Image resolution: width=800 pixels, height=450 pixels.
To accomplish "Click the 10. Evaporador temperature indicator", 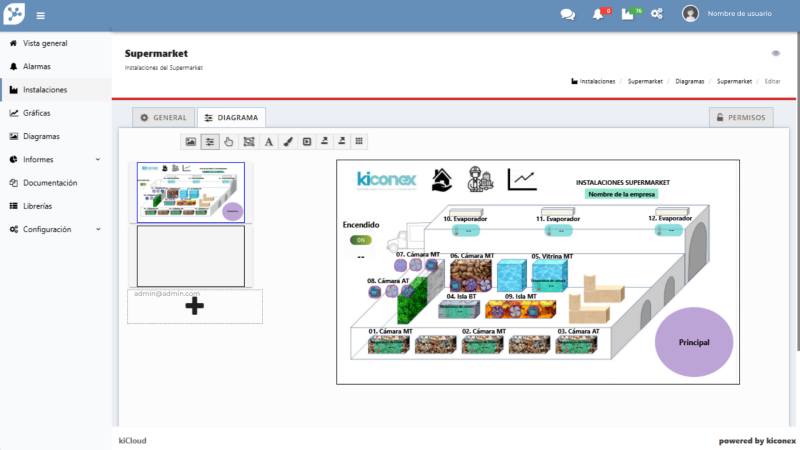I will coord(466,231).
